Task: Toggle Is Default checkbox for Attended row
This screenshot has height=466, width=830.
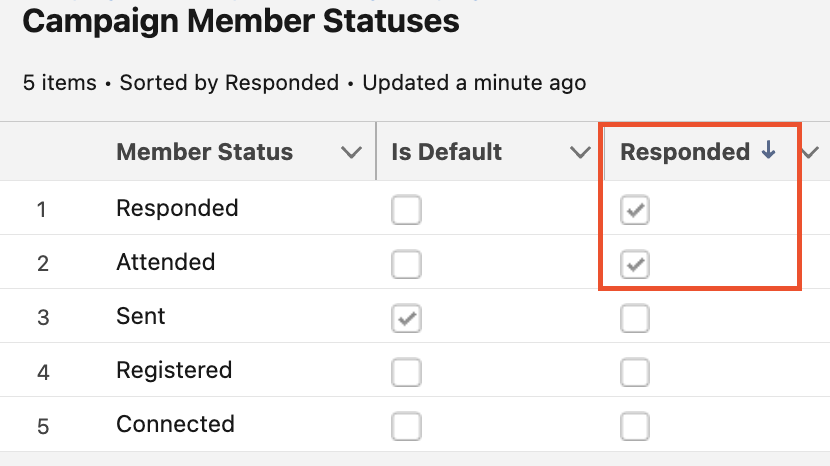Action: point(406,264)
